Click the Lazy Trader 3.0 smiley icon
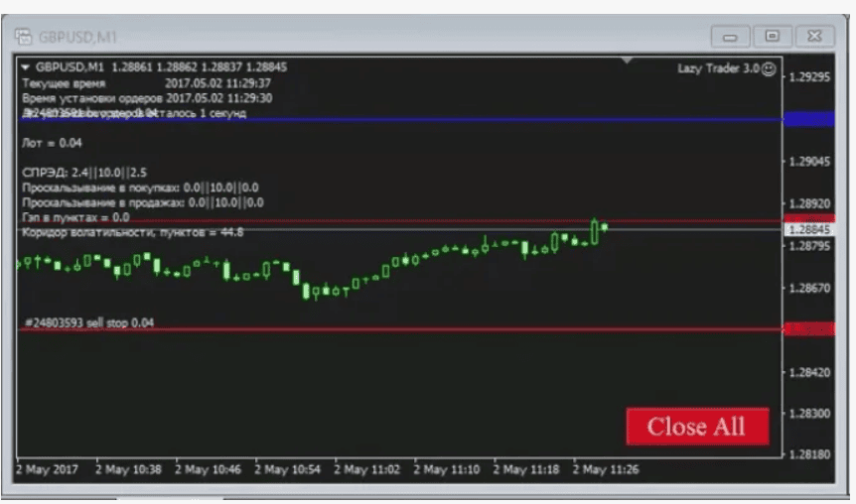The height and width of the screenshot is (504, 856). [x=769, y=68]
